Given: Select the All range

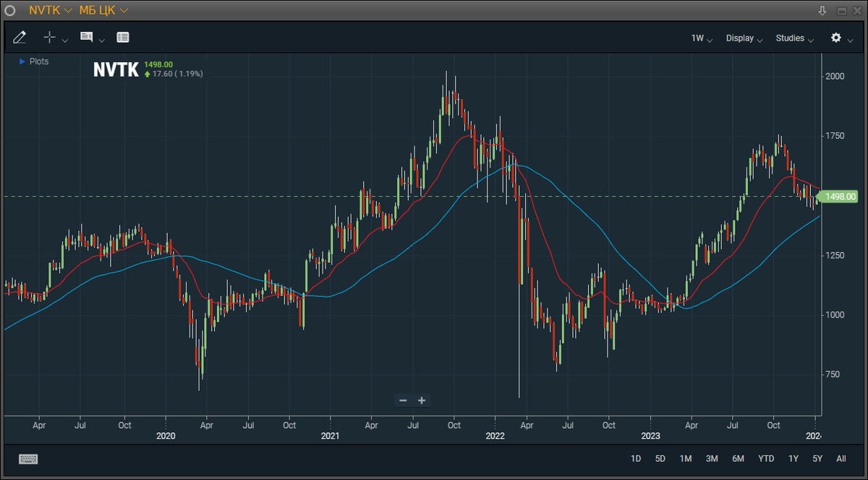Looking at the screenshot, I should [x=841, y=459].
